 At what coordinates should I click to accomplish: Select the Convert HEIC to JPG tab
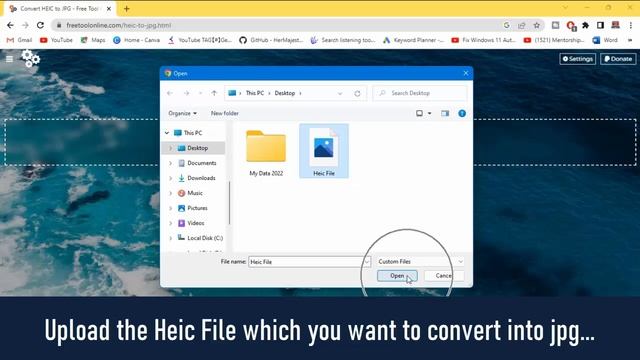tap(60, 9)
